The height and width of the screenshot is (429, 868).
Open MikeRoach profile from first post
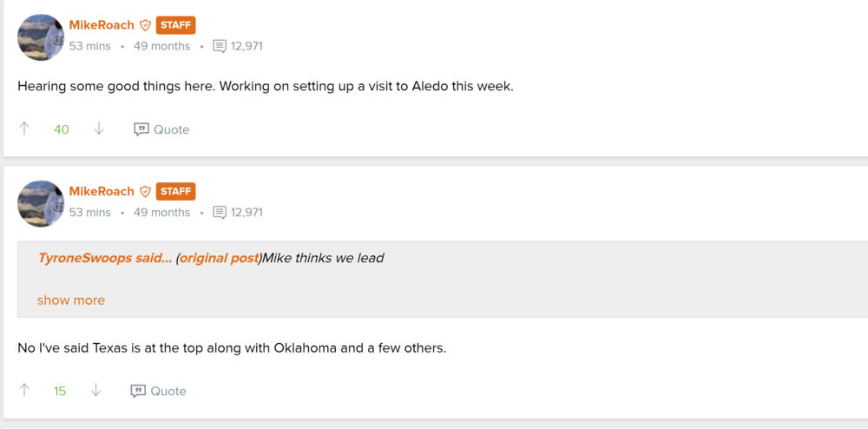tap(102, 25)
